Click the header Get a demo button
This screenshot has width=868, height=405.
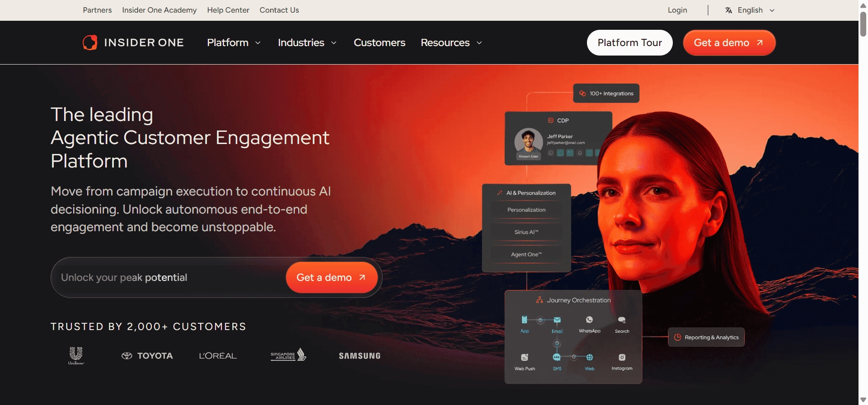(729, 43)
